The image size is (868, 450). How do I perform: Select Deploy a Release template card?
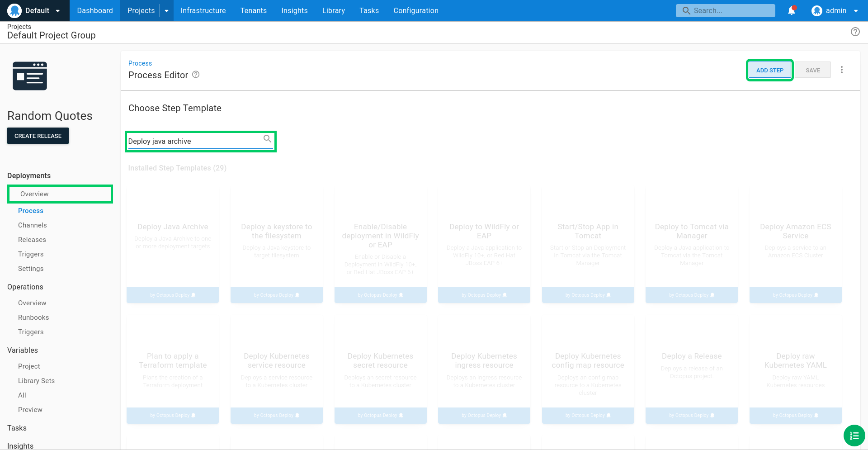692,370
